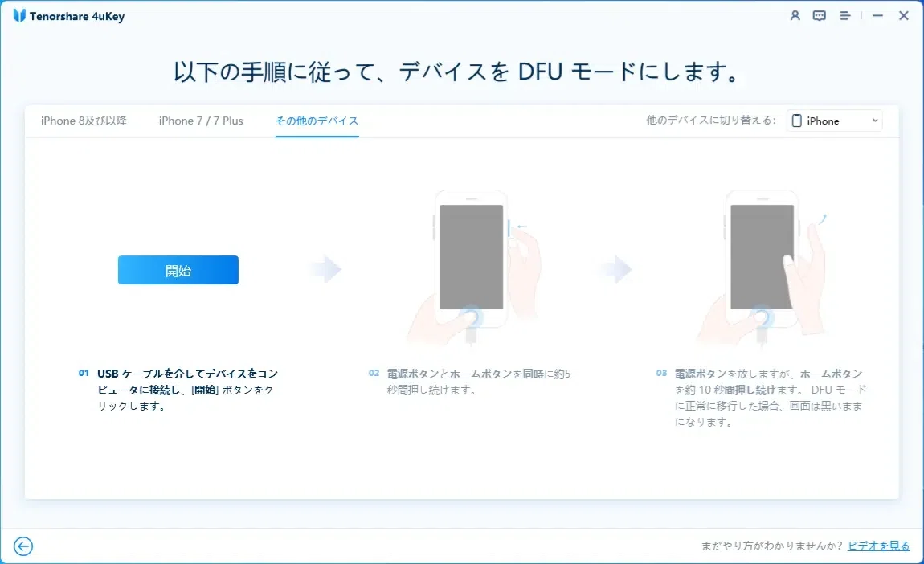The height and width of the screenshot is (564, 924).
Task: Click the 他のデバイスに切り替える label
Action: [711, 121]
